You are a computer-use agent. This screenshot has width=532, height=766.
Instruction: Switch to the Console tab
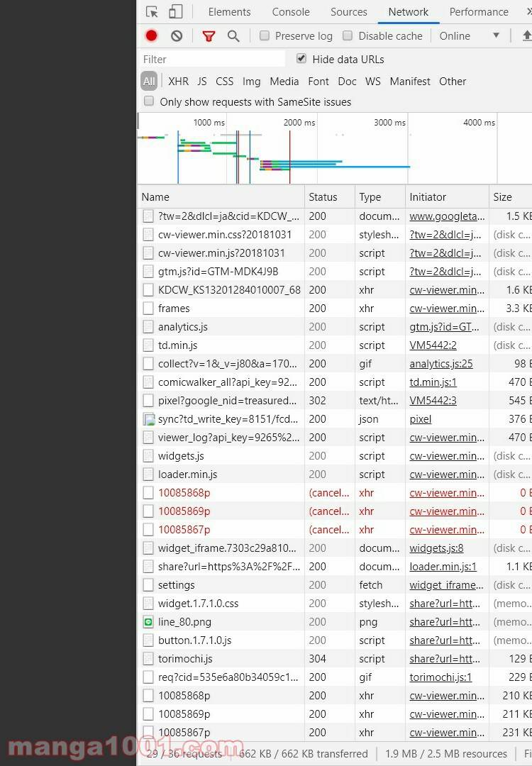tap(291, 12)
